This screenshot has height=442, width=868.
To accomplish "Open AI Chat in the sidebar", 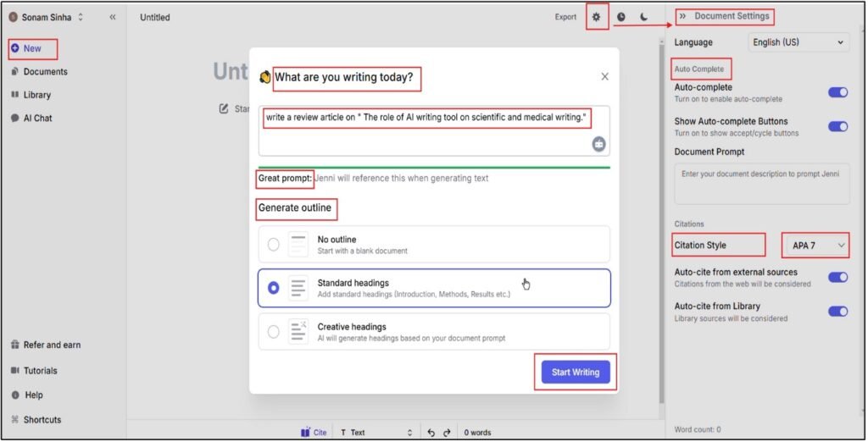I will click(x=31, y=118).
